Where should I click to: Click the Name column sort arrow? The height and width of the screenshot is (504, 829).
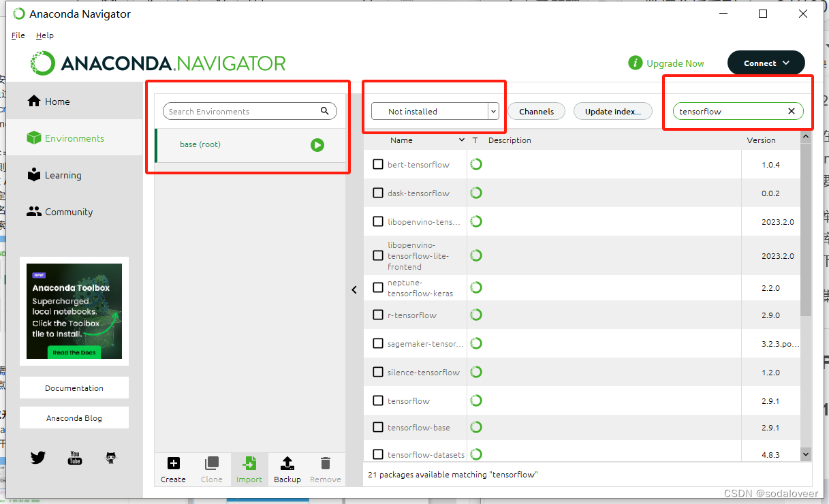[x=463, y=140]
